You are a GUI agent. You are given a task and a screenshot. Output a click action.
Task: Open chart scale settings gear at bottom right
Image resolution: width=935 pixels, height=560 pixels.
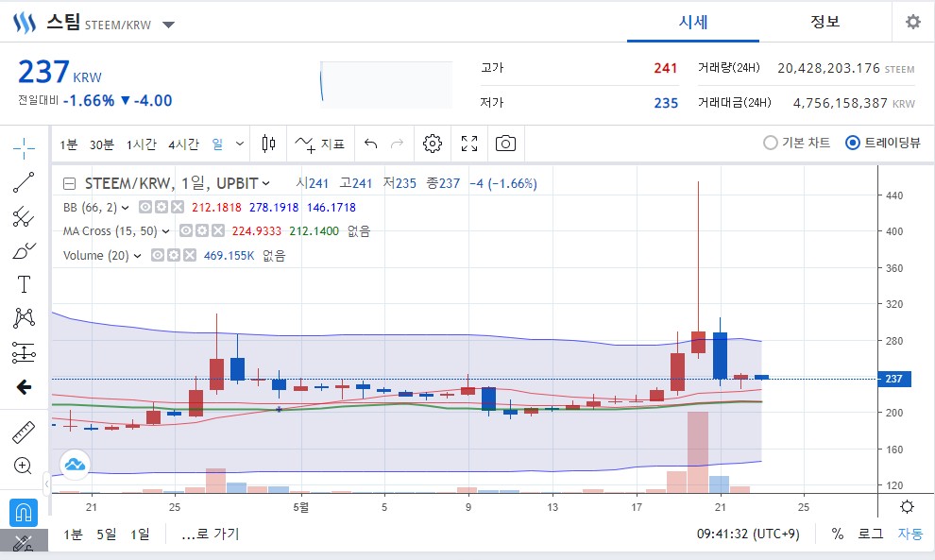coord(907,507)
